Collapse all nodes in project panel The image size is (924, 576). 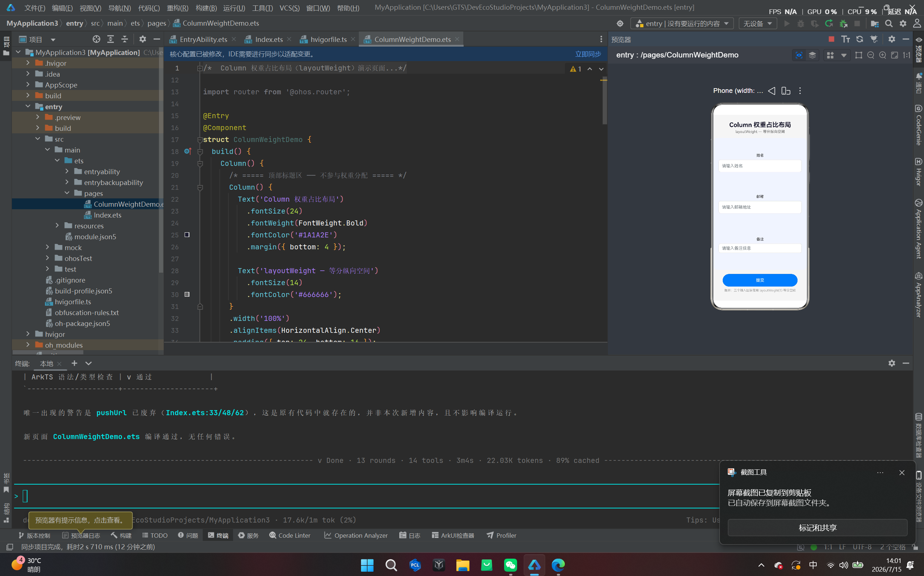coord(125,39)
